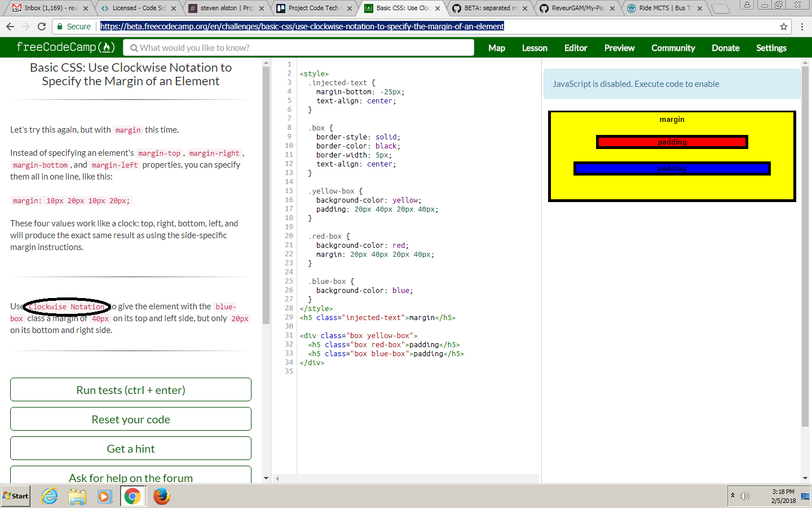Launch Internet Explorer from taskbar
This screenshot has height=508, width=812.
coord(50,496)
